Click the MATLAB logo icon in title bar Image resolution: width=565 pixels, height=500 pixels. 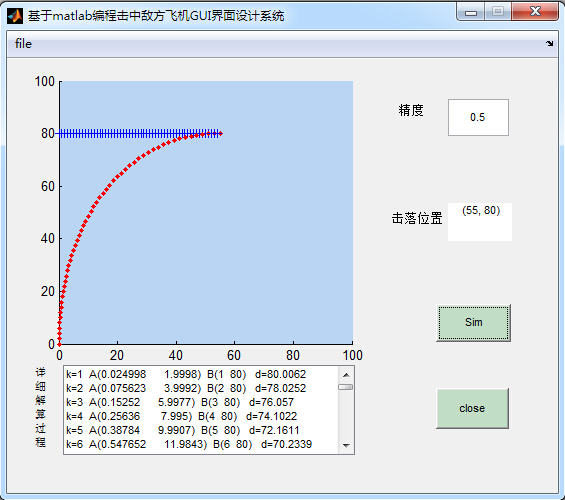15,16
